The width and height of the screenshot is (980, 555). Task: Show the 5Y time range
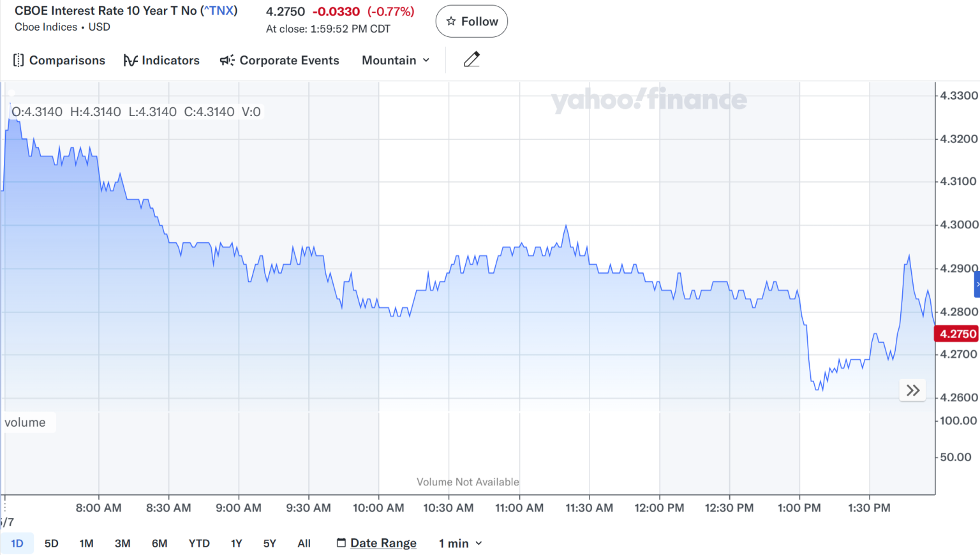[x=270, y=543]
